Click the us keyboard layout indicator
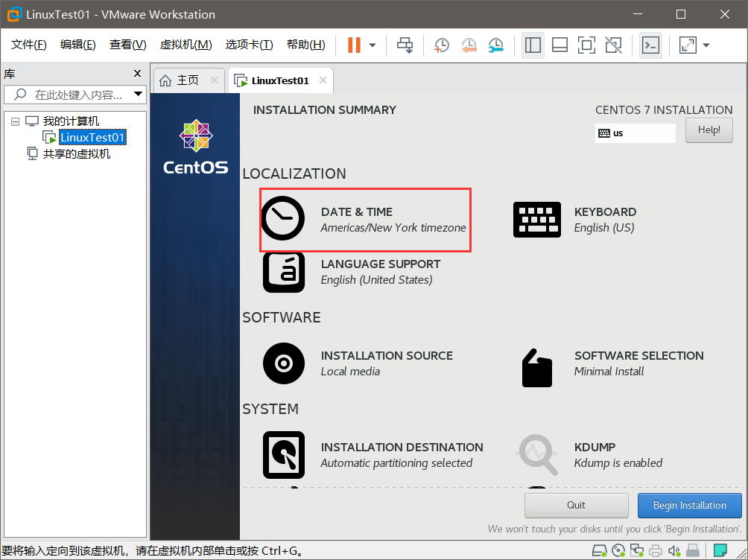748x560 pixels. pos(636,133)
